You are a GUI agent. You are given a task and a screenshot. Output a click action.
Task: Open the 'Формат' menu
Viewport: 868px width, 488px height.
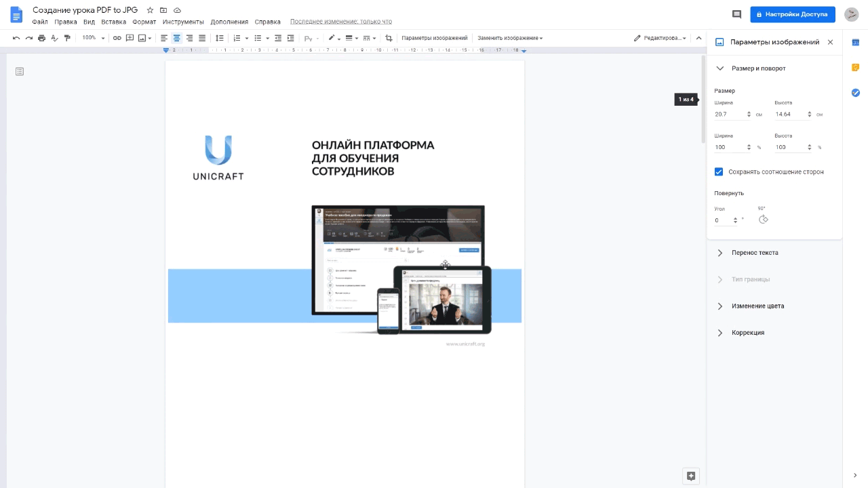(144, 22)
